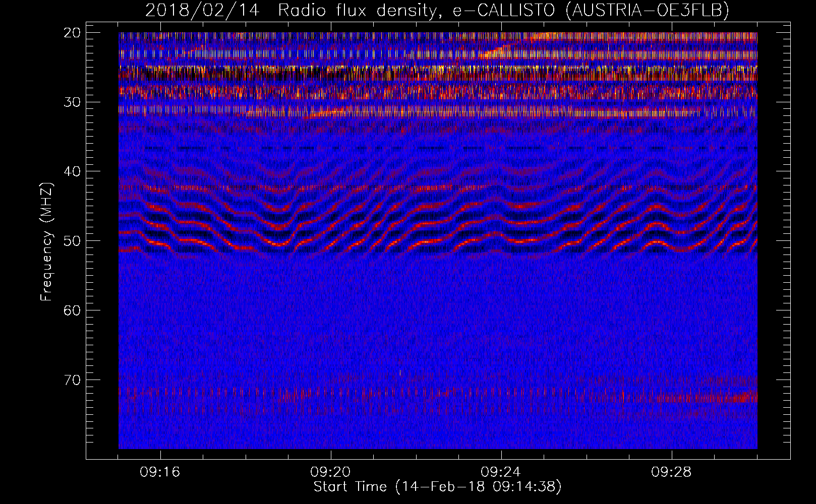This screenshot has width=816, height=504.
Task: Click the 09:24 time tick label
Action: (x=501, y=472)
